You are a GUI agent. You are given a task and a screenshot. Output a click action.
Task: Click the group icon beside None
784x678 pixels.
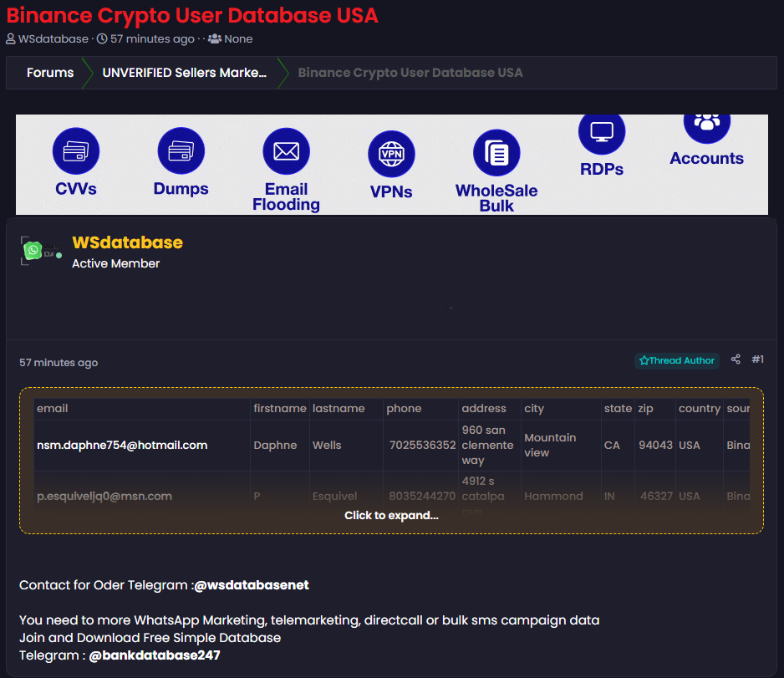pos(215,38)
